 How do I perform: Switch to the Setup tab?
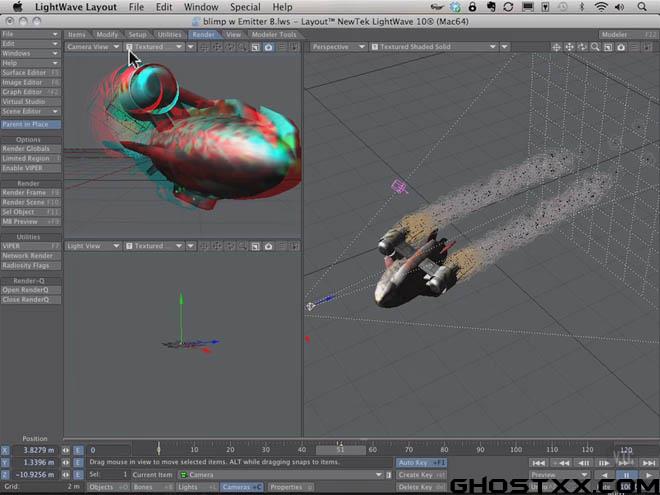pyautogui.click(x=137, y=35)
